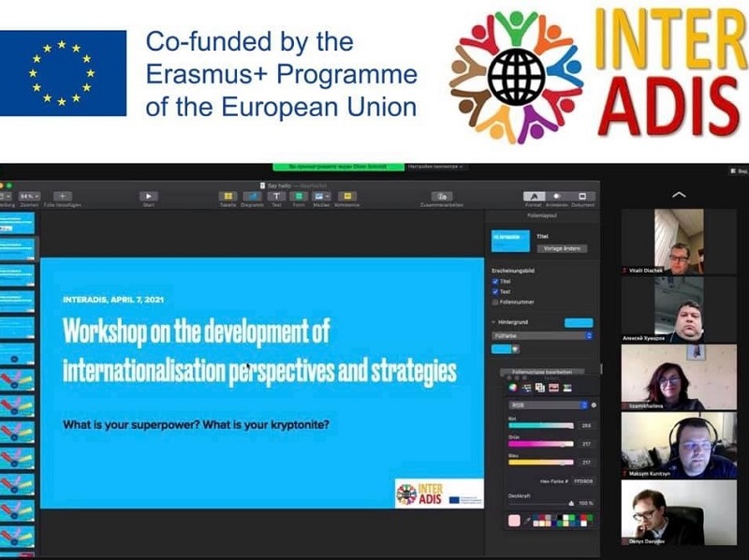Select the color palettes tab in the color picker
The height and width of the screenshot is (560, 749).
(540, 388)
